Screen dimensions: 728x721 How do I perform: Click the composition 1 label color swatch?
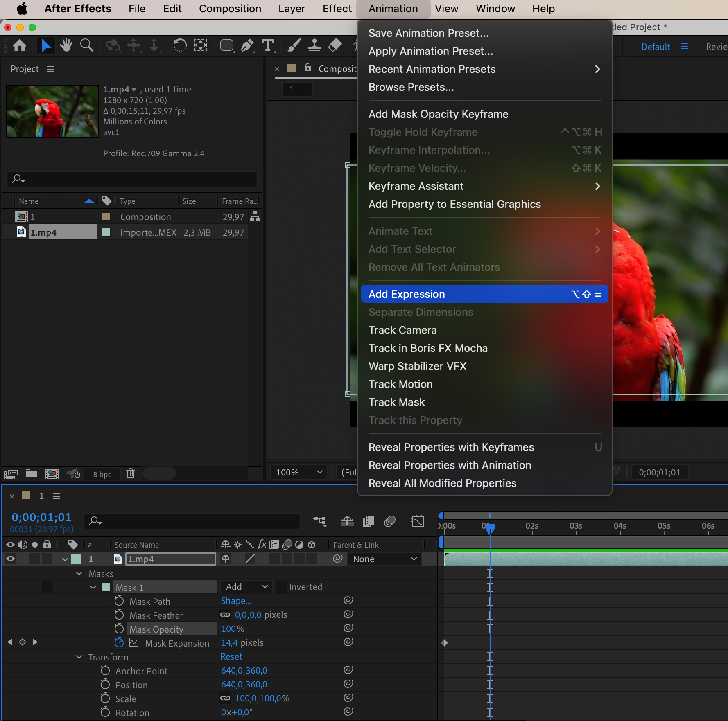click(106, 216)
